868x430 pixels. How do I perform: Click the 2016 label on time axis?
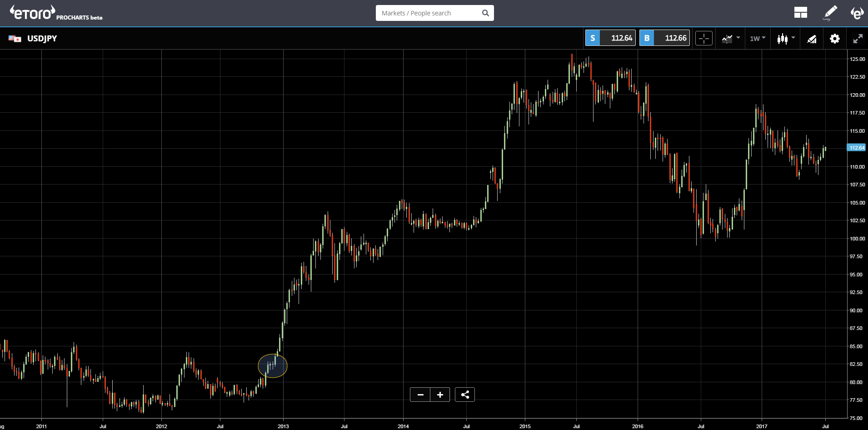point(638,426)
